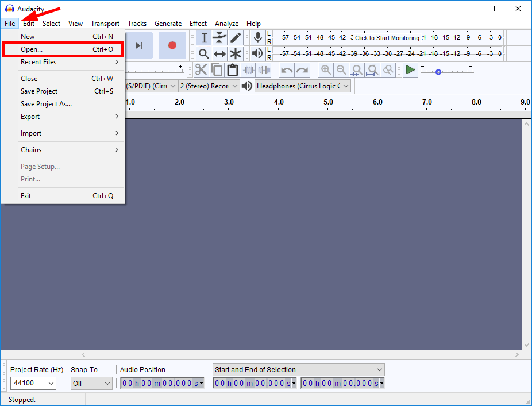Click the Paste clipboard icon
Screen dimensions: 532x406
point(233,70)
